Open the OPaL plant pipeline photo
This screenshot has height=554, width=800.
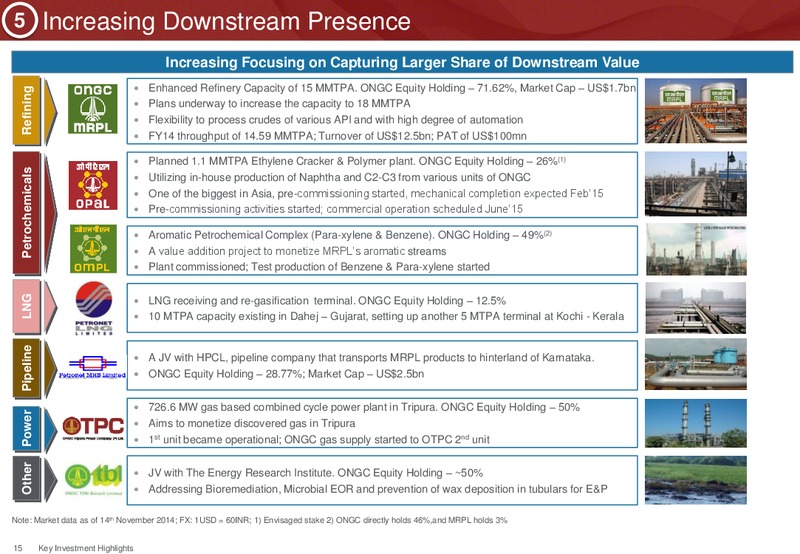coord(695,184)
